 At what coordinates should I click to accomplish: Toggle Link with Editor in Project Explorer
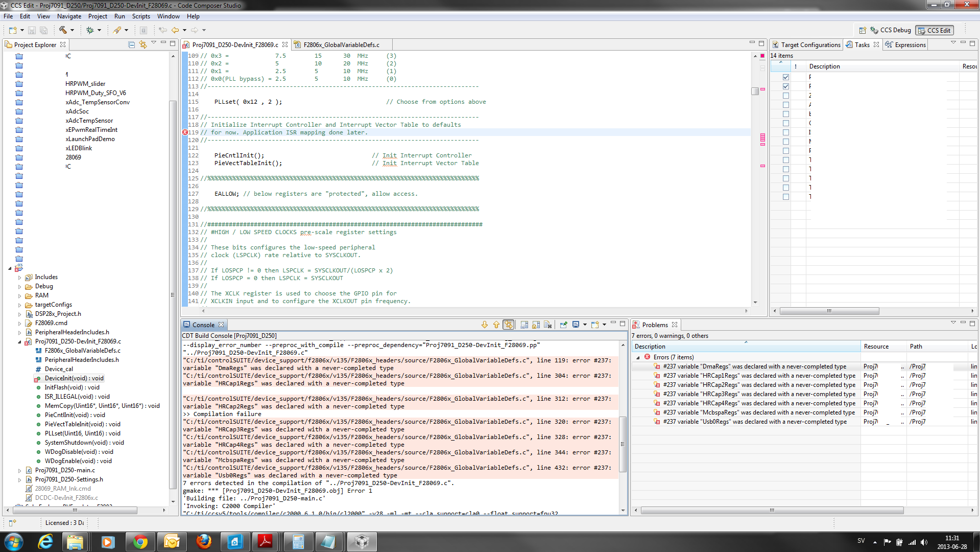(x=143, y=44)
